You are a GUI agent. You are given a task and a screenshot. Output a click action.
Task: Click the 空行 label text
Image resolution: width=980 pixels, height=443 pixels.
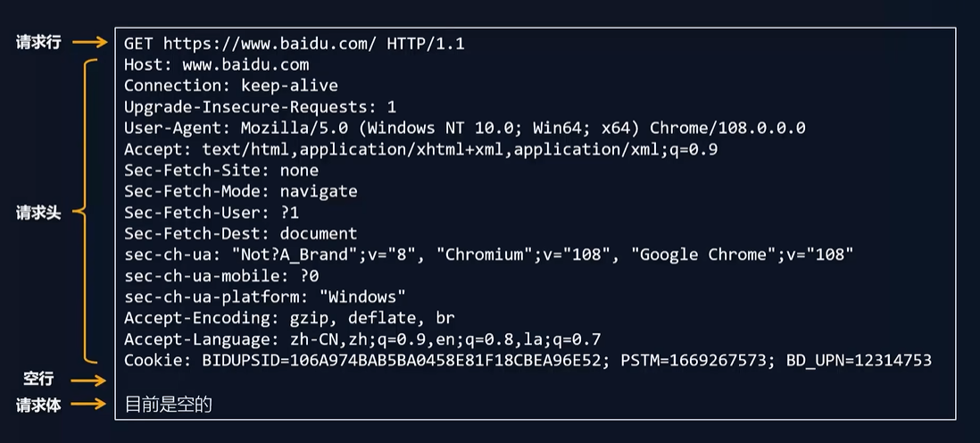38,380
